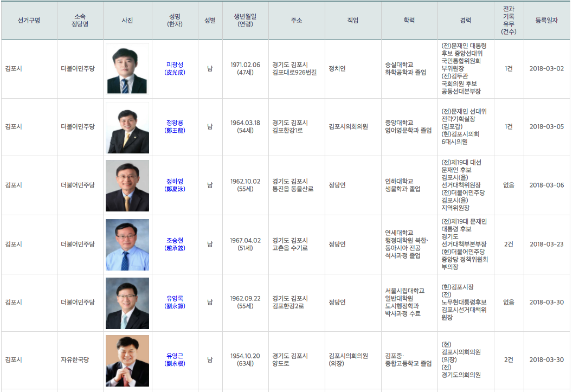Screen dimensions: 573x392
Task: Click the 소속 정당명 column header
Action: coord(80,20)
